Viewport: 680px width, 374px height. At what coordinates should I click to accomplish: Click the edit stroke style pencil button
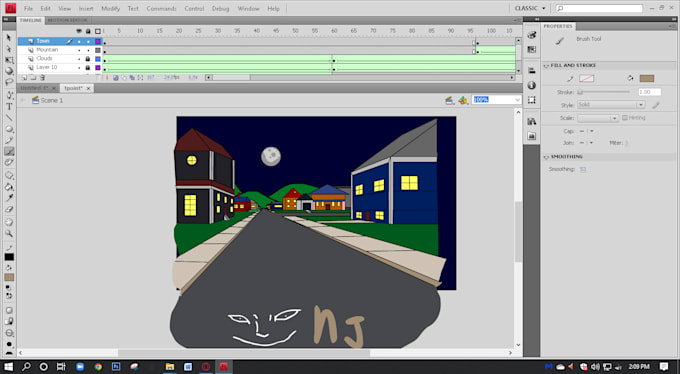click(x=656, y=105)
